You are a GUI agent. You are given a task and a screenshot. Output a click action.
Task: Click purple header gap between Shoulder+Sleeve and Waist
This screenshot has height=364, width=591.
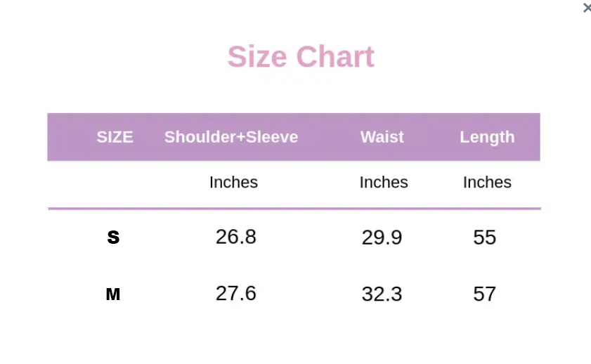[329, 137]
